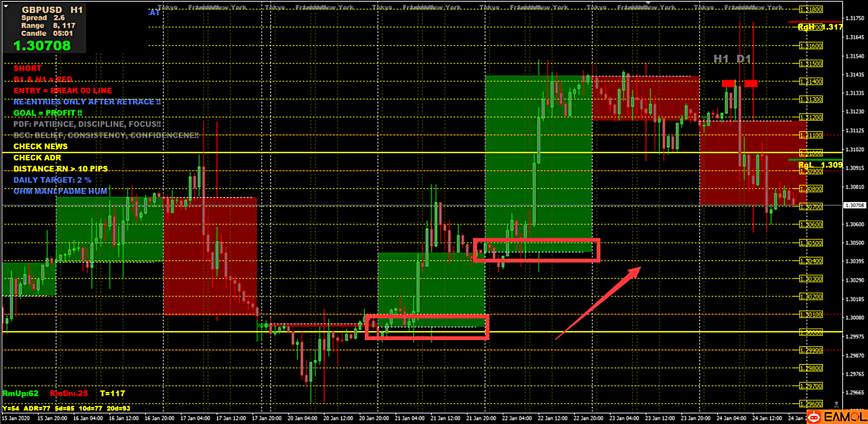The width and height of the screenshot is (868, 424).
Task: Click the RgL range low label
Action: click(806, 165)
